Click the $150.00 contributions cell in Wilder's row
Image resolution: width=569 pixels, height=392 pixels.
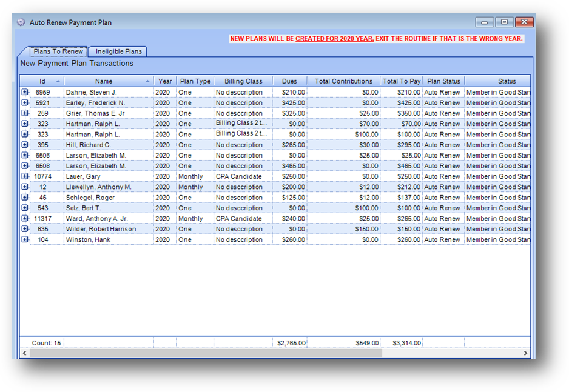pyautogui.click(x=343, y=229)
